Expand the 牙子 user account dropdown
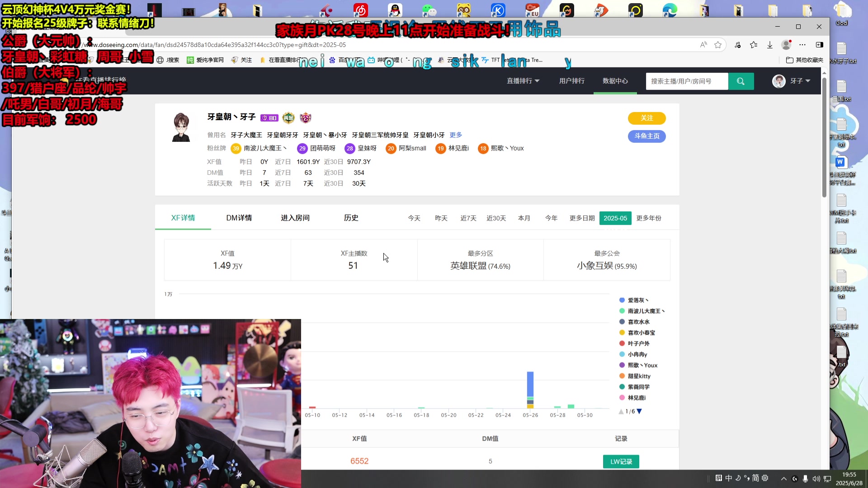 800,81
